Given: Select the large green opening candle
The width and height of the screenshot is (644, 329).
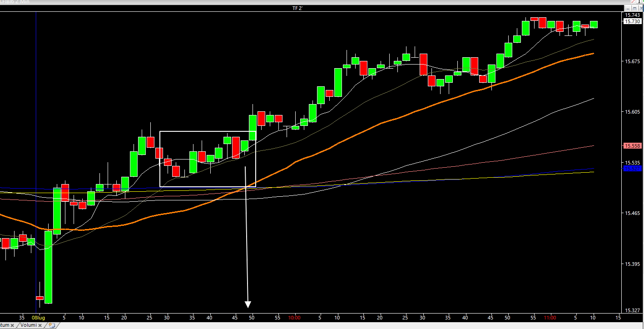Looking at the screenshot, I should coord(48,267).
